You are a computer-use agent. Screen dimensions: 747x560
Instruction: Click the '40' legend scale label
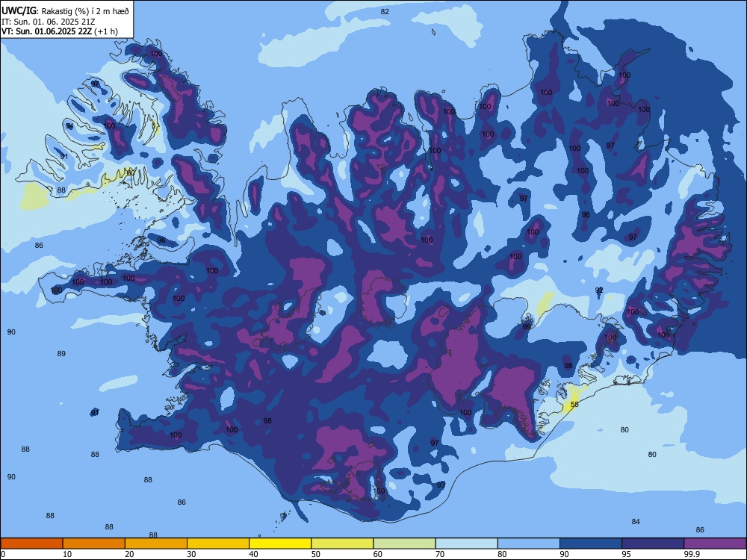pos(253,554)
